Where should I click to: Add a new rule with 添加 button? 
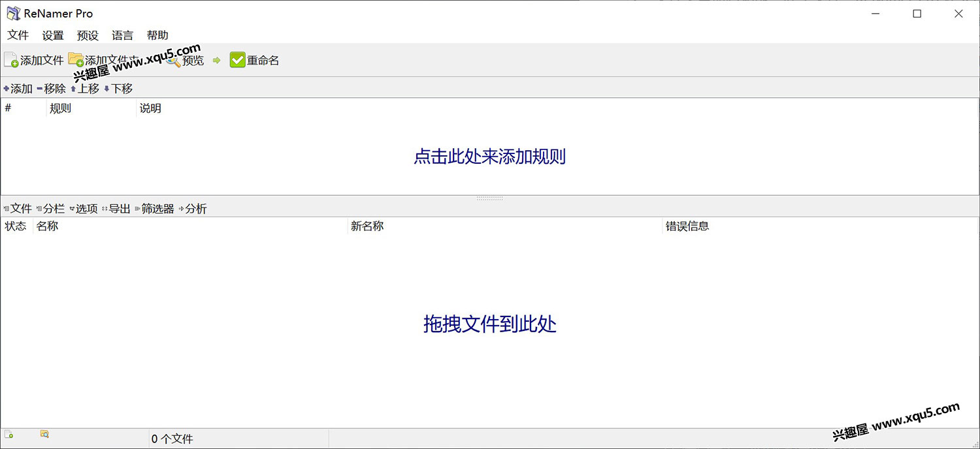18,89
